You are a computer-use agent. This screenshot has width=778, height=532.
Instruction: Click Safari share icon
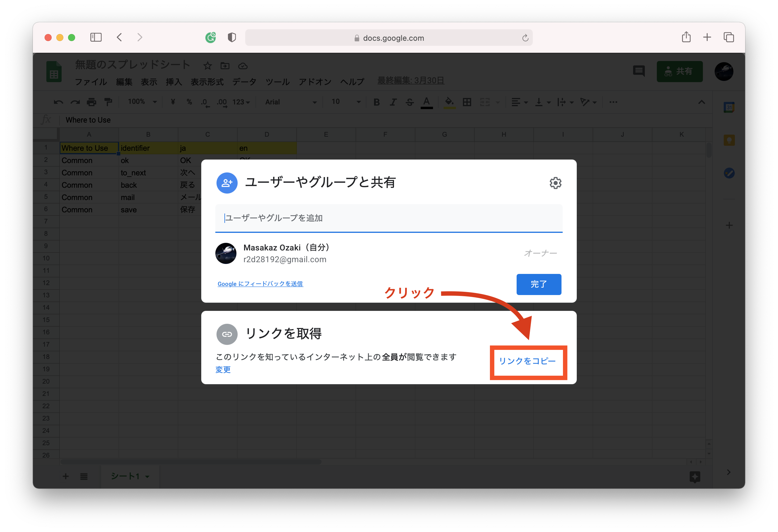686,37
